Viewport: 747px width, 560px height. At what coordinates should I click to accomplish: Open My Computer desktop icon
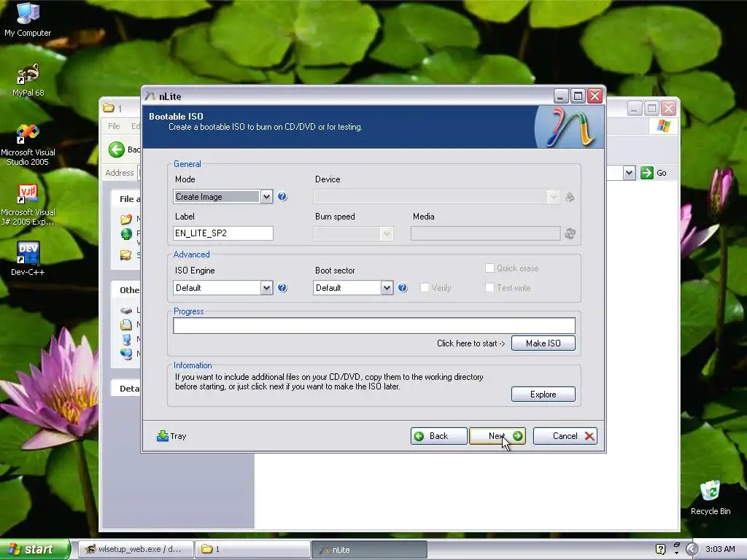coord(28,19)
